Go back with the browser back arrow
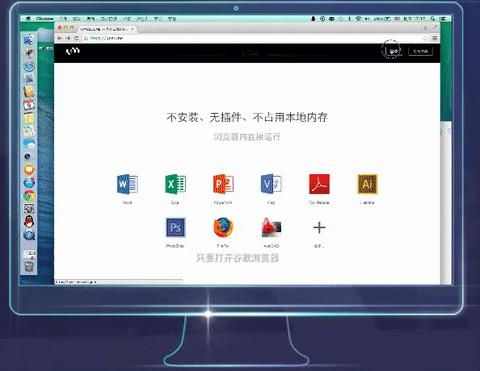The image size is (480, 371). click(x=60, y=38)
